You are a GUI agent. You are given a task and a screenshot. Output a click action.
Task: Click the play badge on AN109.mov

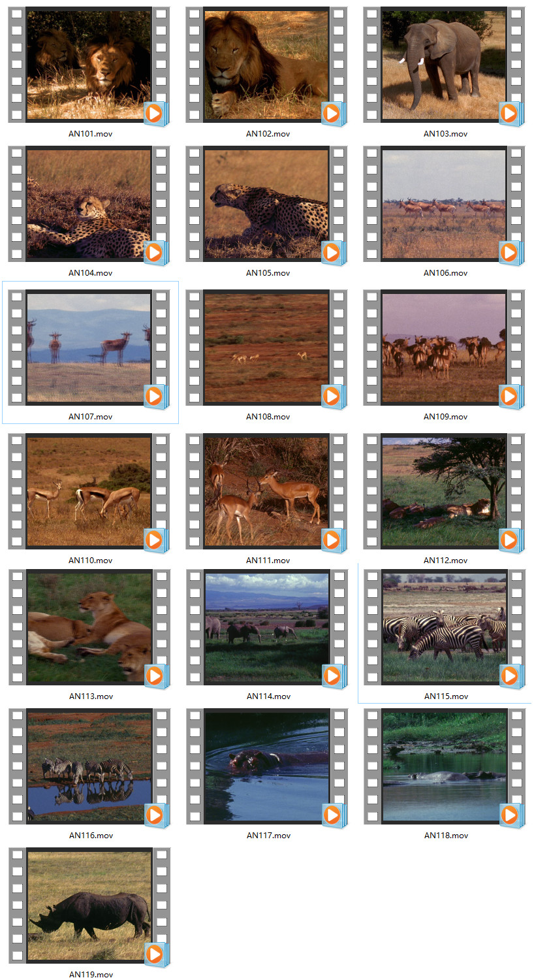pyautogui.click(x=510, y=397)
